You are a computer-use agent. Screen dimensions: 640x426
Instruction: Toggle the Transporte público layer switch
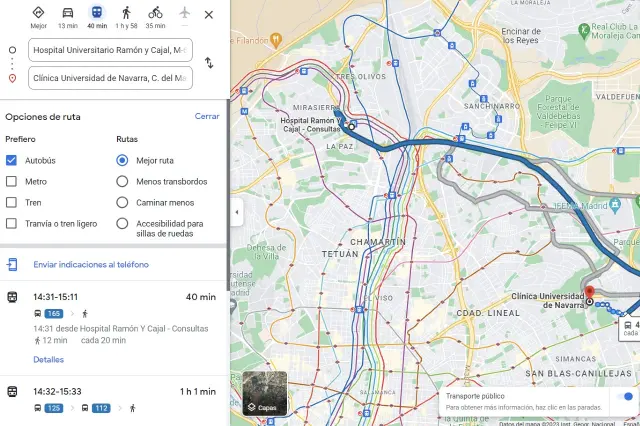[626, 396]
